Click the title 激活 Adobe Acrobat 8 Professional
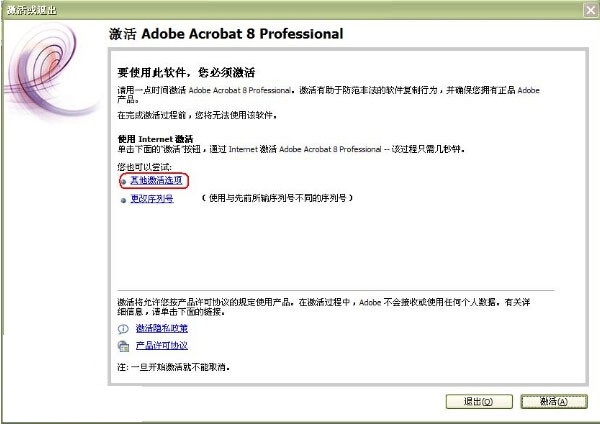The image size is (600, 424). tap(226, 34)
